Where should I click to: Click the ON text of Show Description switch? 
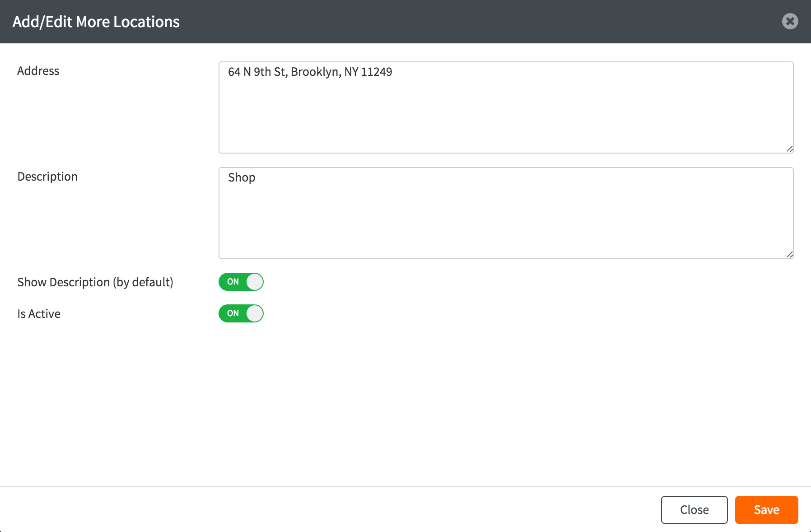(233, 282)
